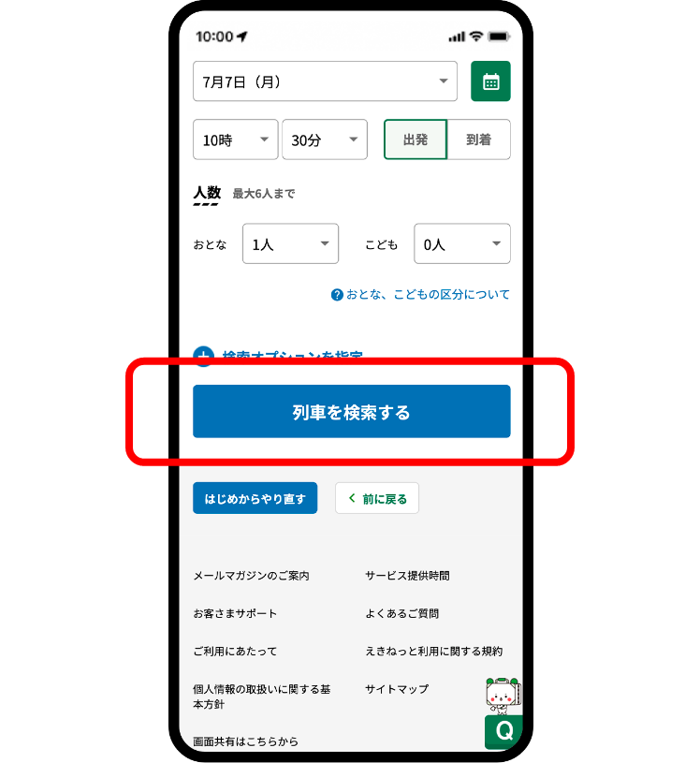Open the 7月7日（月） date dropdown

[x=325, y=81]
